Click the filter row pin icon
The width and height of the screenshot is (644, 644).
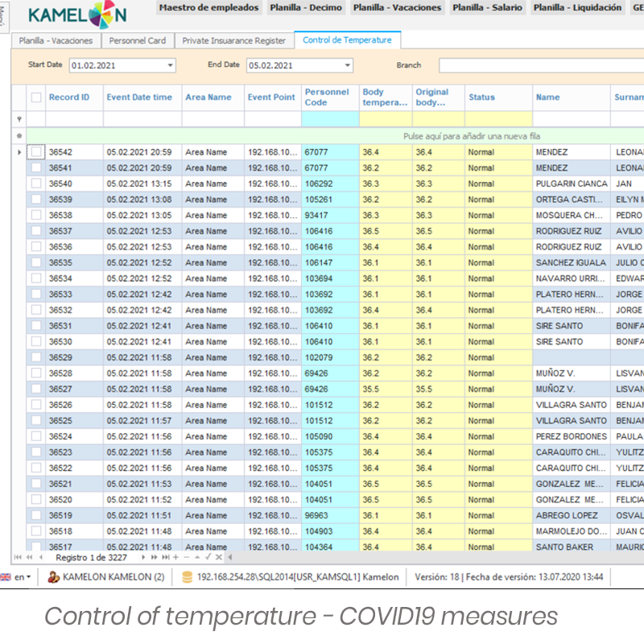point(19,119)
